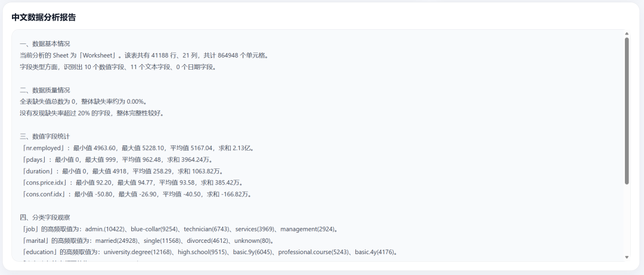Click the vertical scrollbar thumb in report
This screenshot has width=644, height=275.
tap(627, 111)
